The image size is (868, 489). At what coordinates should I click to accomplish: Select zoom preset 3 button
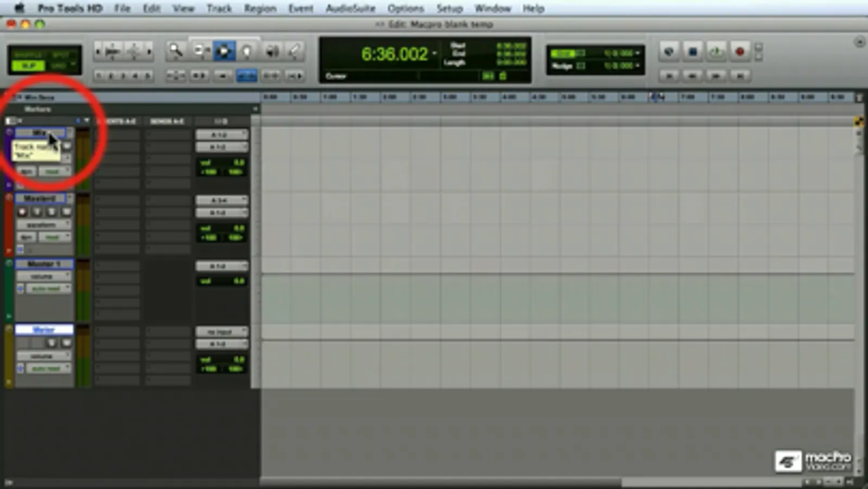click(123, 76)
